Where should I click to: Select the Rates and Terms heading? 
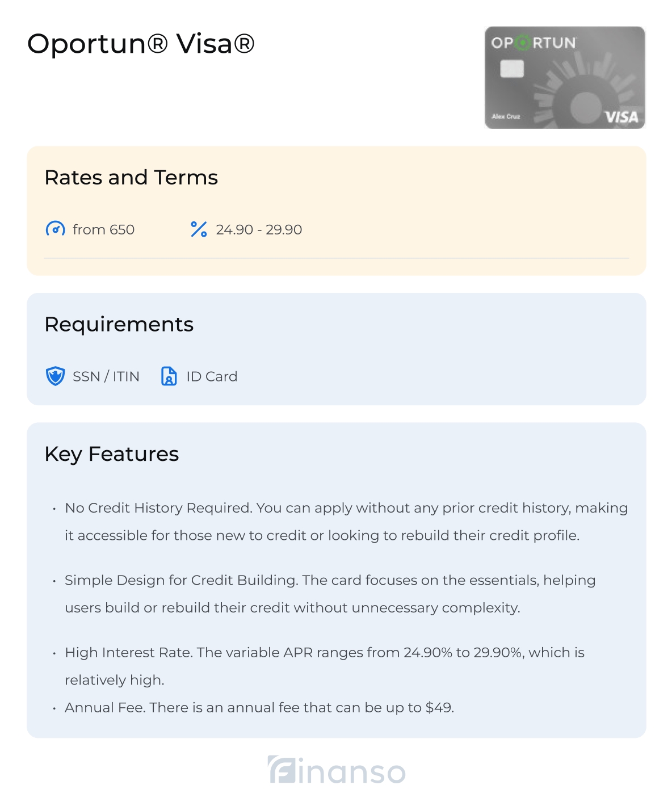pyautogui.click(x=131, y=178)
